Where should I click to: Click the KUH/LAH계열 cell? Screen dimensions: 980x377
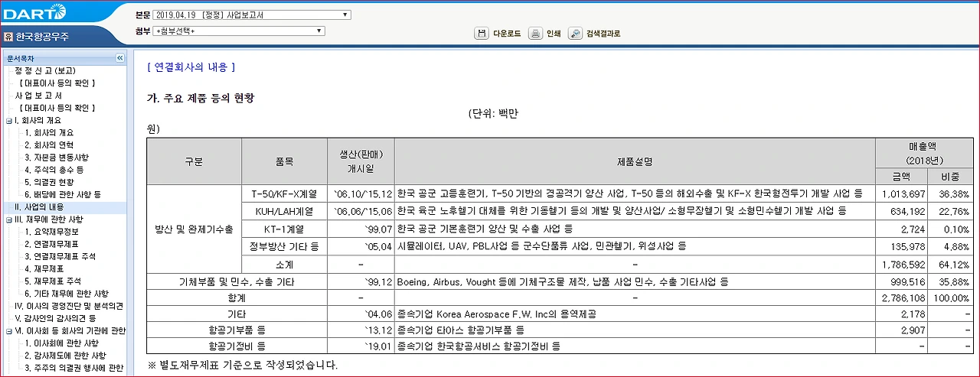click(284, 211)
